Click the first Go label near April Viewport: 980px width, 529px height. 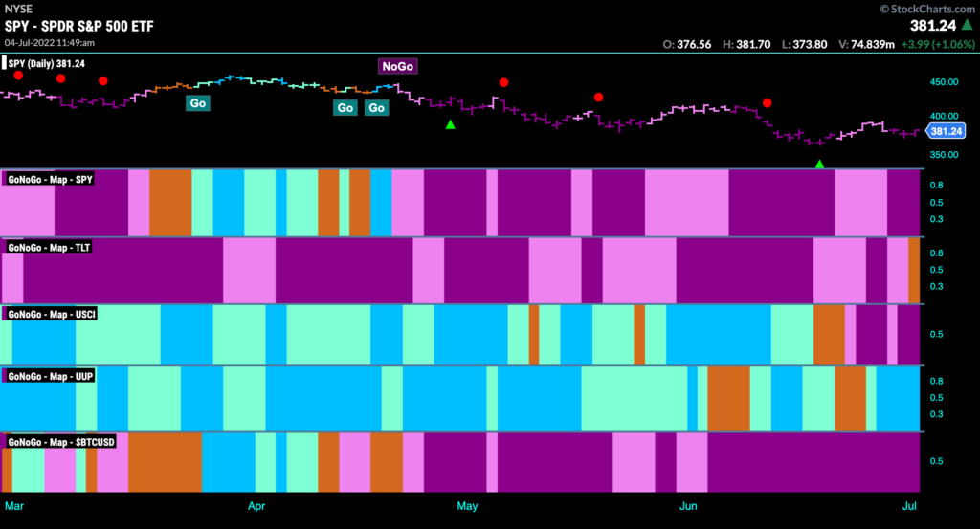point(197,103)
